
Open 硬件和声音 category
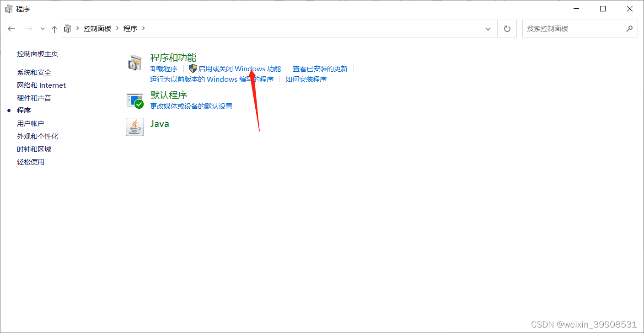point(34,98)
